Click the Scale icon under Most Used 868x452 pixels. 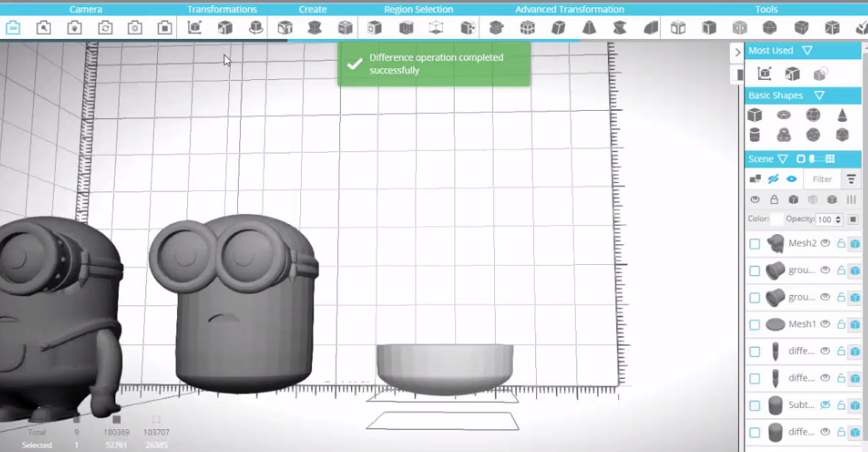click(x=792, y=73)
